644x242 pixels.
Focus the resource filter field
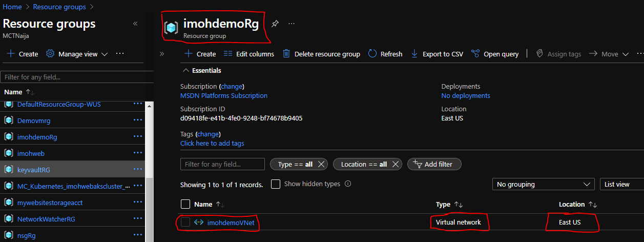click(x=222, y=164)
